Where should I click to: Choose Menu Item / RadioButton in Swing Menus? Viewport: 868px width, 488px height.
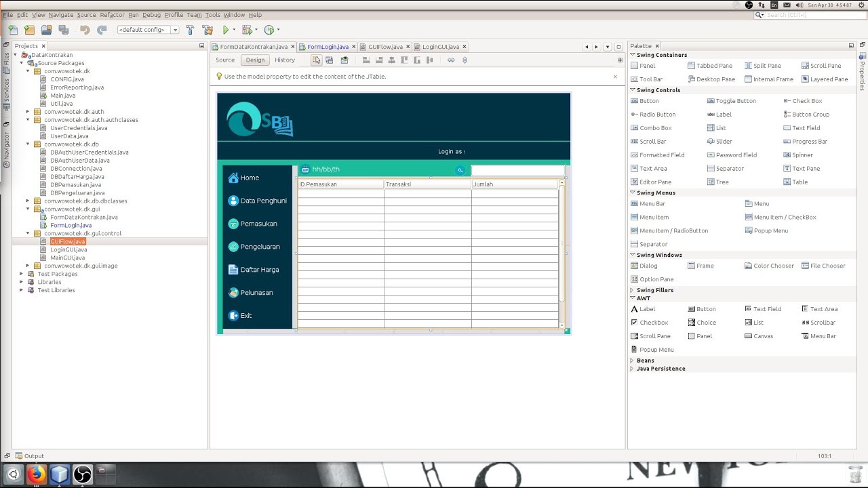pyautogui.click(x=669, y=230)
